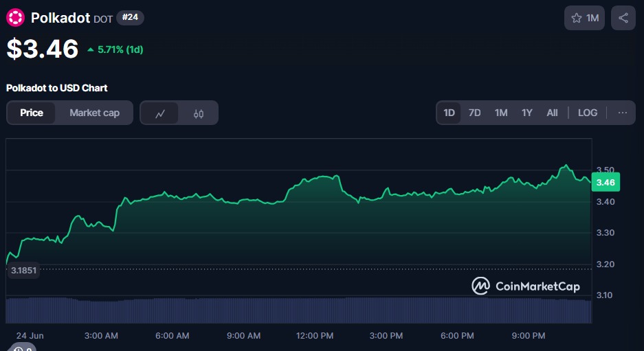The width and height of the screenshot is (644, 351).
Task: Switch to line chart view icon
Action: click(x=159, y=113)
